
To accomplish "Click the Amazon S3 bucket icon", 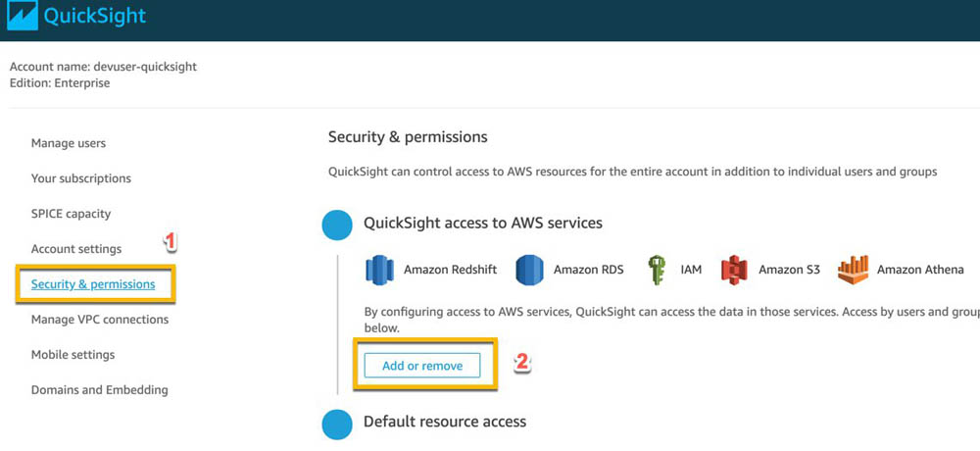I will pos(734,270).
